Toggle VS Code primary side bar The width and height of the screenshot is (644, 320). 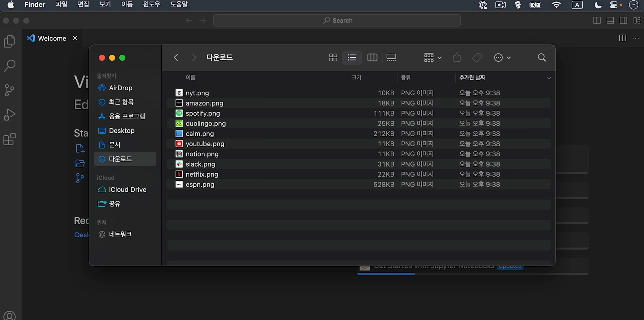[597, 21]
